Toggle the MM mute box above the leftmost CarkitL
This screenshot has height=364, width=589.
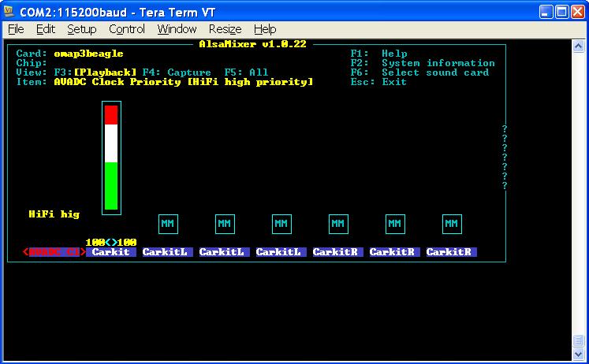tap(168, 224)
